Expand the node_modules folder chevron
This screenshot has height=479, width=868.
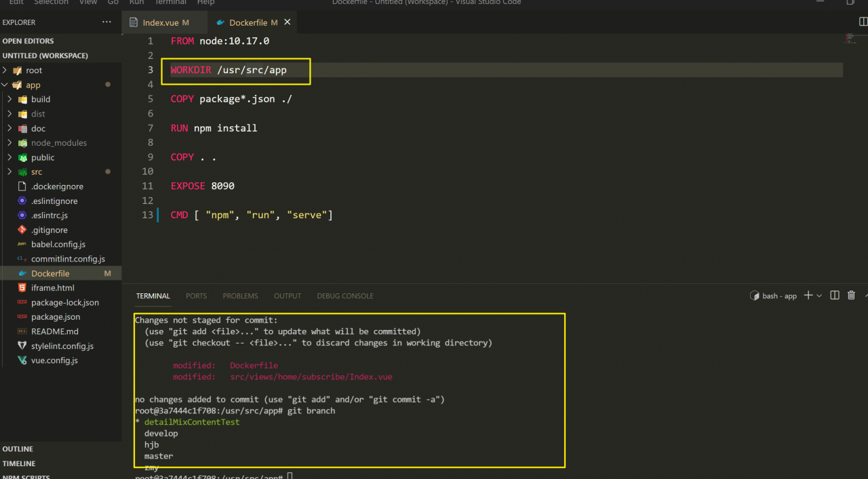(10, 143)
